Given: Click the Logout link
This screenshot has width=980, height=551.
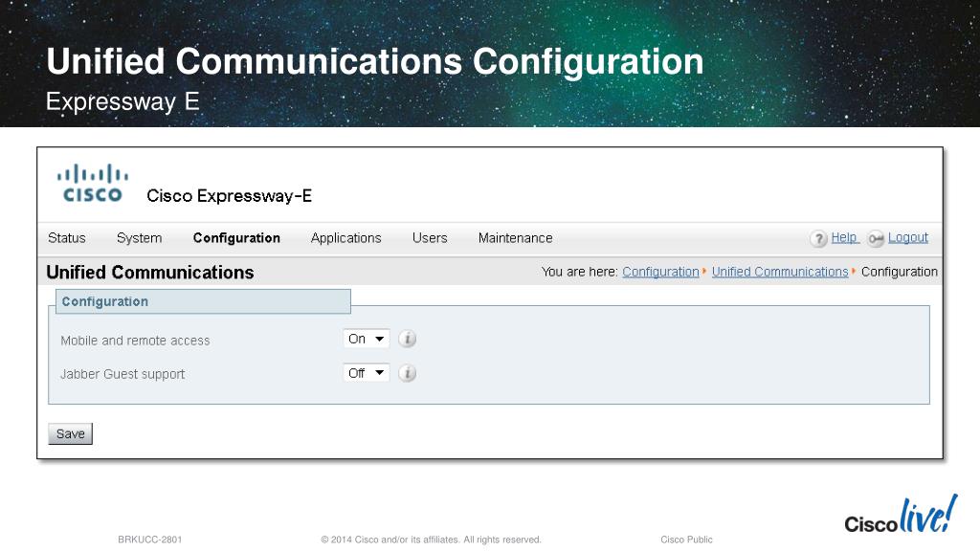Looking at the screenshot, I should (908, 237).
